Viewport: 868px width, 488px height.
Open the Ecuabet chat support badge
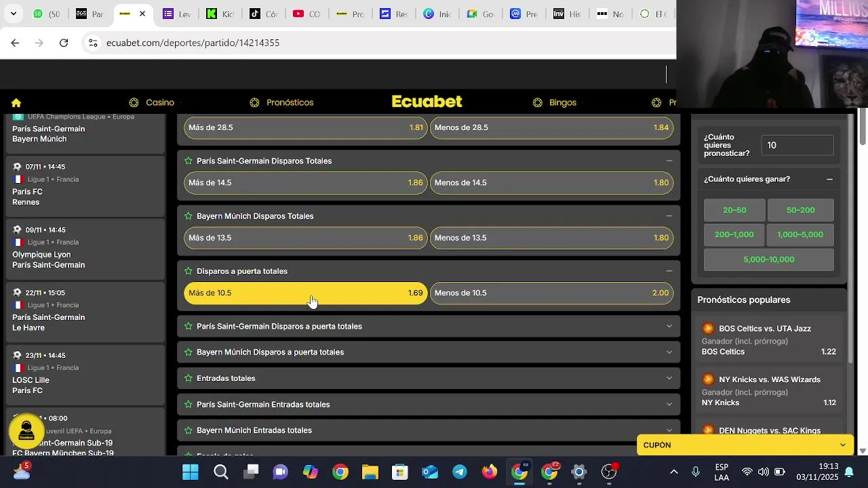pyautogui.click(x=26, y=431)
